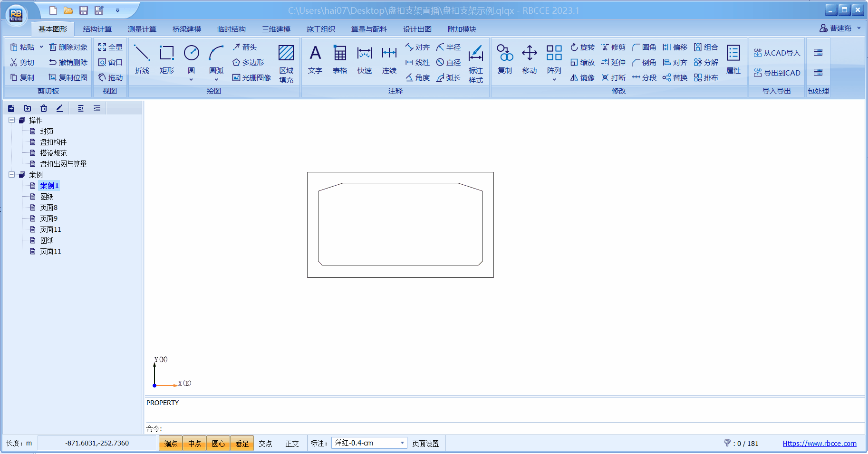868x454 pixels.
Task: Open the 三维建模 ribbon tab
Action: point(276,29)
